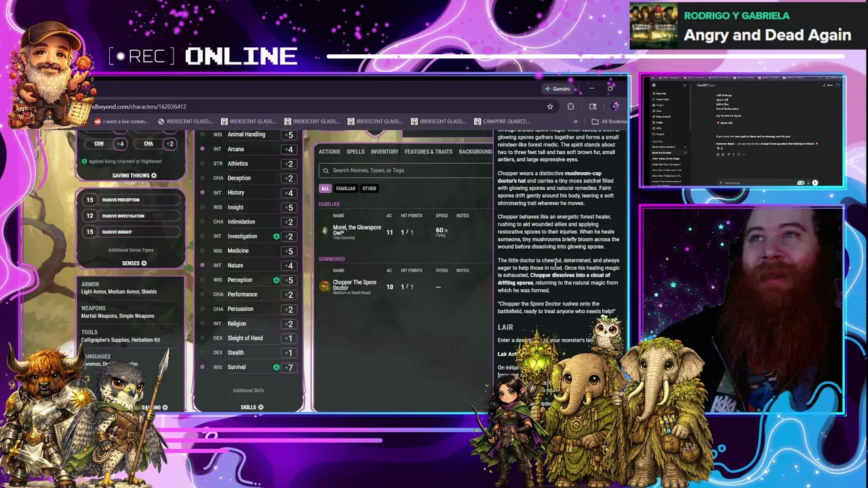Click the Senses gear icon

(x=144, y=263)
